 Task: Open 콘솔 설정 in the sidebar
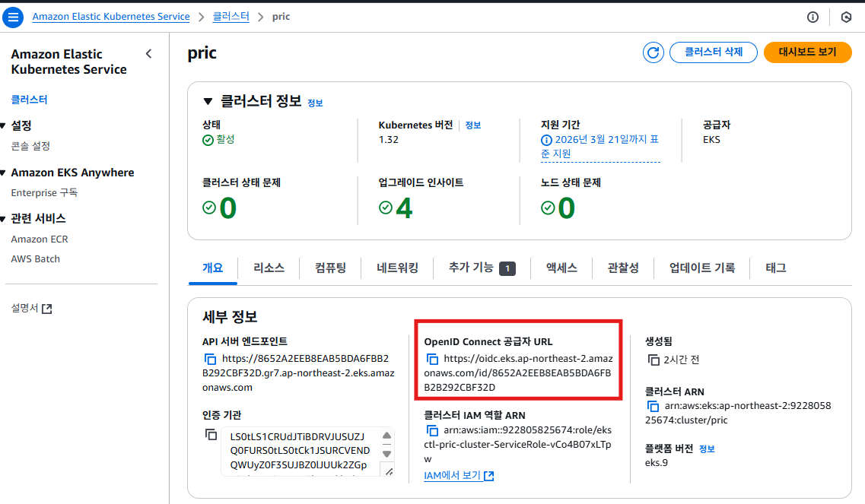click(30, 146)
